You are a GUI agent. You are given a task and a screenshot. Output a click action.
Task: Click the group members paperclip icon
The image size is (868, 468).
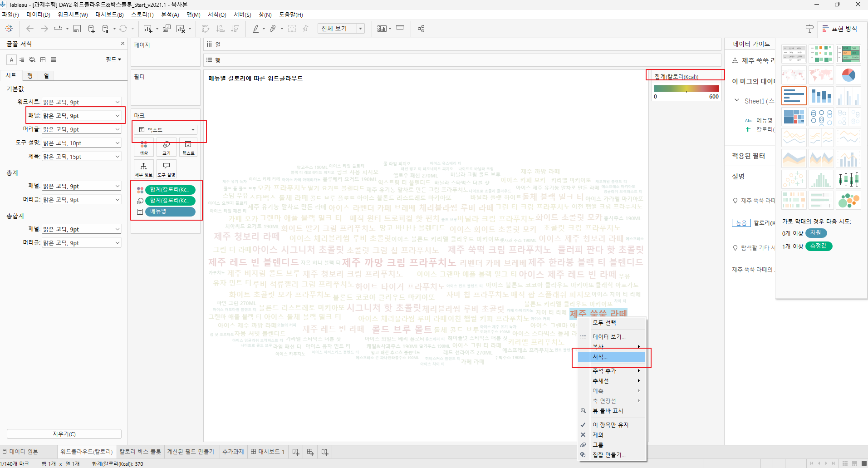273,29
